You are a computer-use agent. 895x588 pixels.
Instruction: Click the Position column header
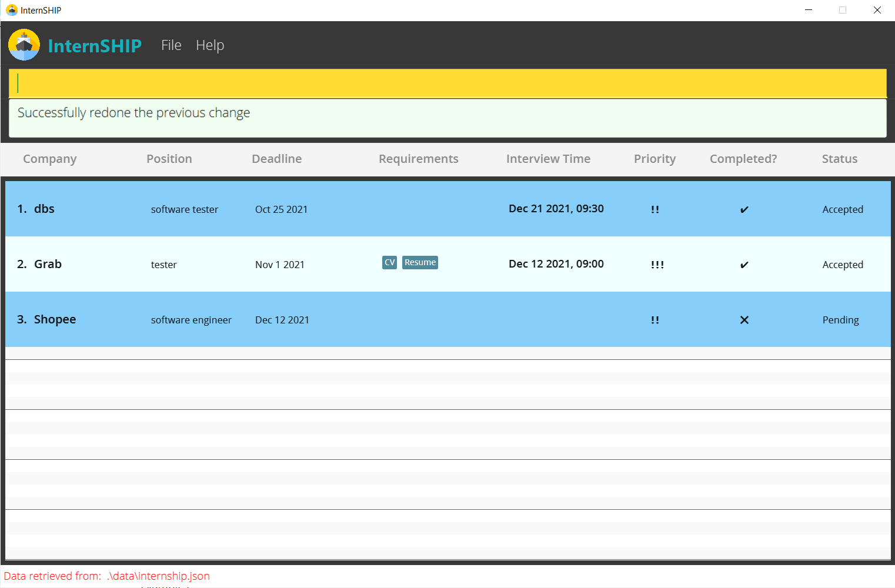click(169, 159)
